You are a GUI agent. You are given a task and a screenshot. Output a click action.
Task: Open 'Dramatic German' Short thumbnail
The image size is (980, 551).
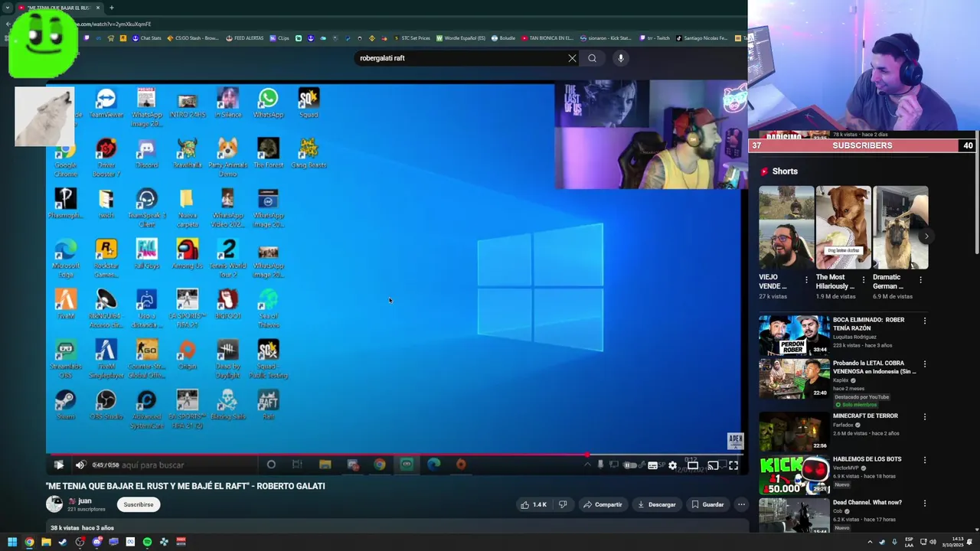(x=900, y=227)
